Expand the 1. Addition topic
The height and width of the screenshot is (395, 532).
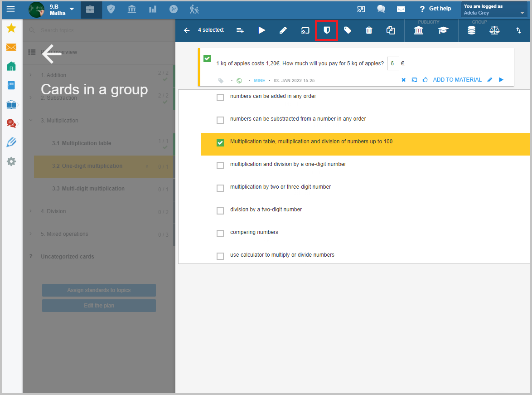pos(30,75)
